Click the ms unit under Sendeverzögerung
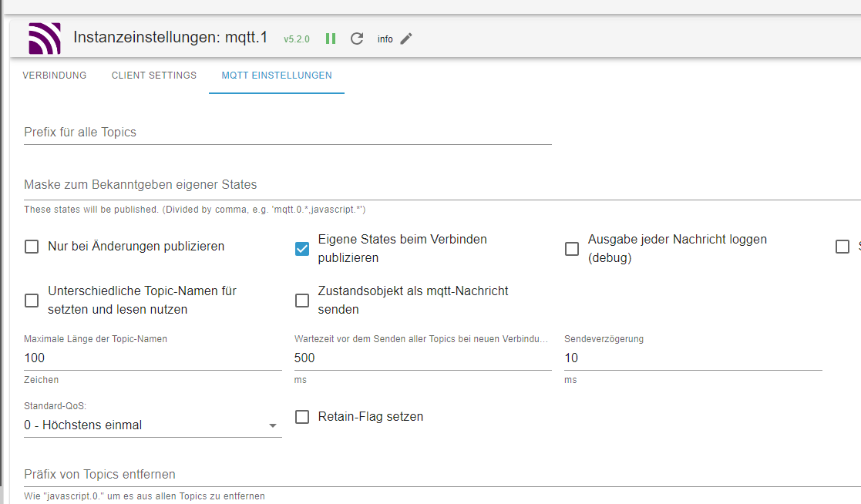 (570, 380)
